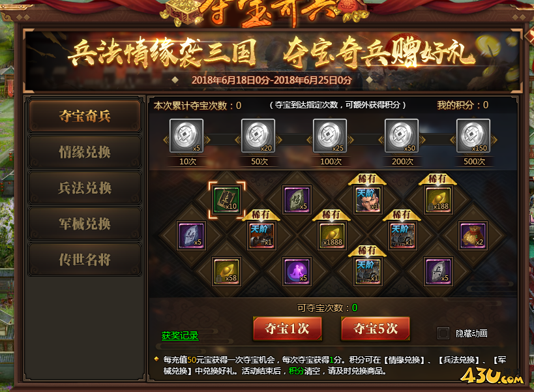Click the 夺宝1次 button
Viewport: 534px width, 392px height.
tap(288, 329)
